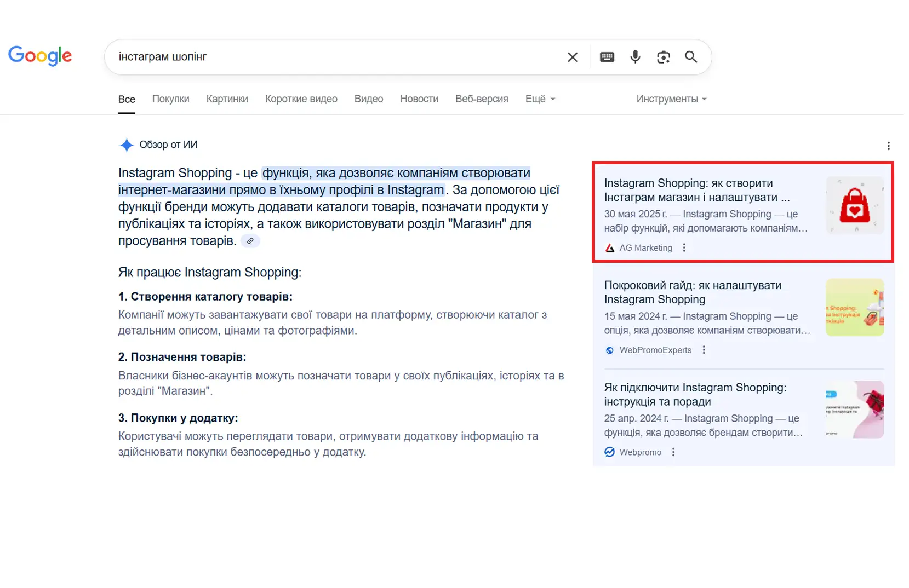Viewport: 909px width, 588px height.
Task: Open image search via the camera icon
Action: point(664,57)
